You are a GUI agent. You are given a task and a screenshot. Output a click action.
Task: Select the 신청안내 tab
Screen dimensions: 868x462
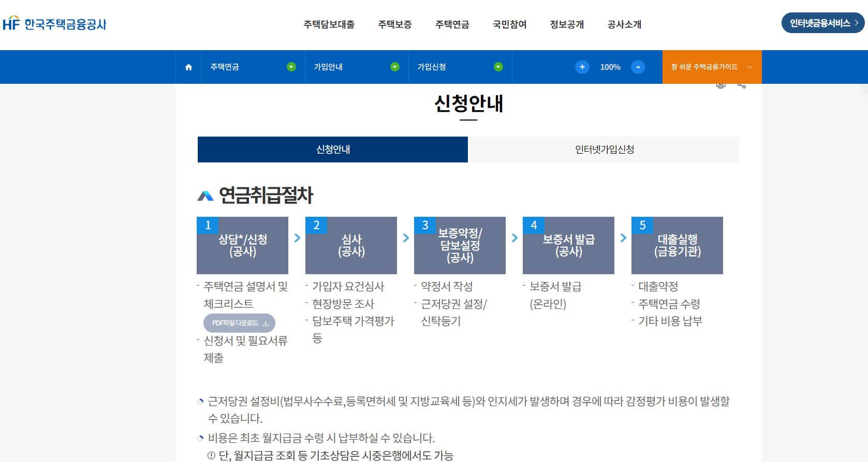(x=333, y=150)
